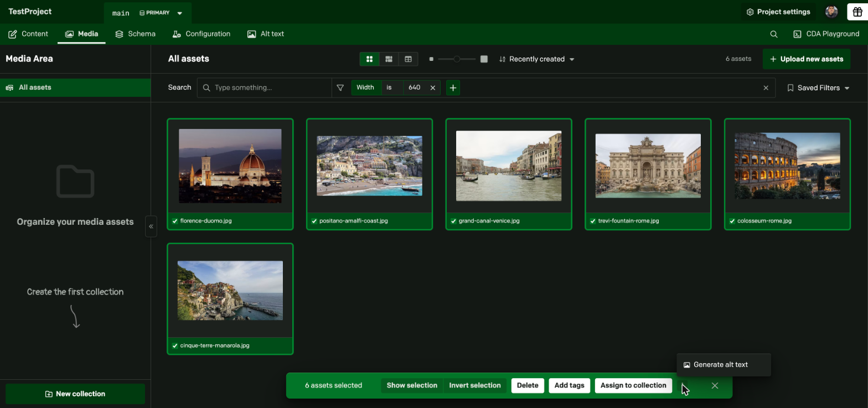Click Assign to collection button
Image resolution: width=868 pixels, height=408 pixels.
633,385
